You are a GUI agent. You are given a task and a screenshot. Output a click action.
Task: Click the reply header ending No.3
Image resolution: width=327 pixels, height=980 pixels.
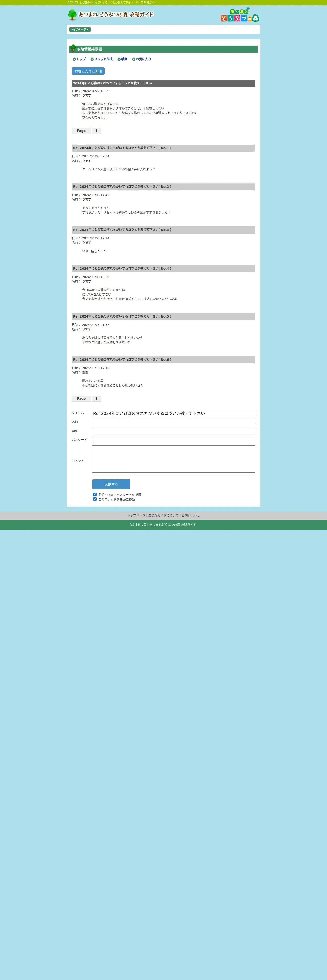click(163, 230)
